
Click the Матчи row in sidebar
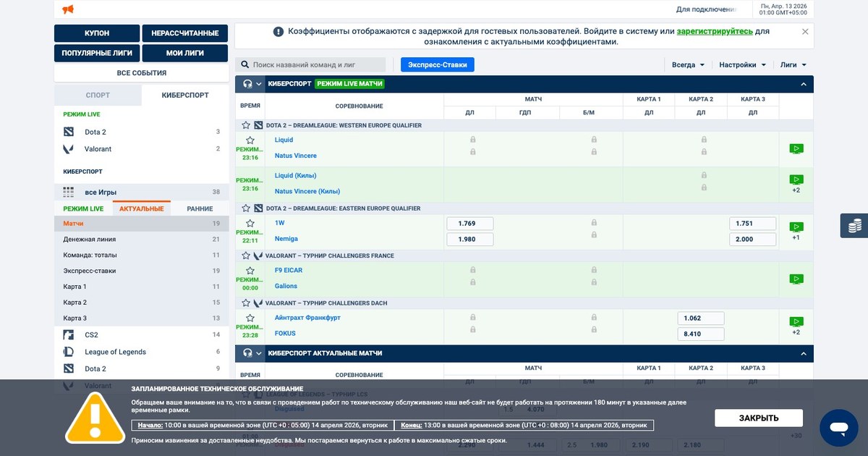coord(142,224)
